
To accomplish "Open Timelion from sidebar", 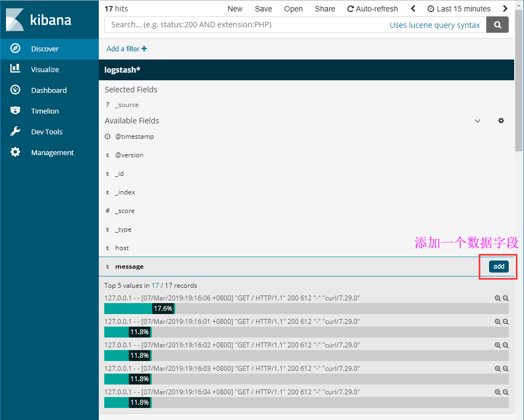I will point(50,111).
